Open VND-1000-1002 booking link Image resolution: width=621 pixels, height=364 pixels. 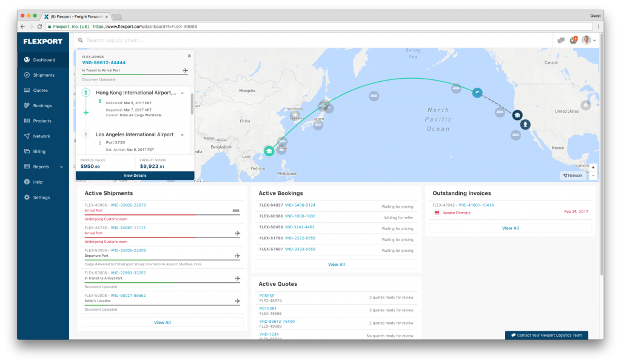click(x=300, y=216)
